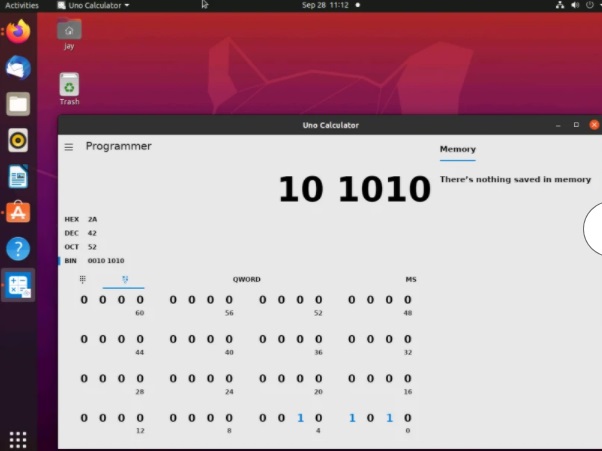602x451 pixels.
Task: Open the hamburger navigation menu
Action: [x=69, y=147]
